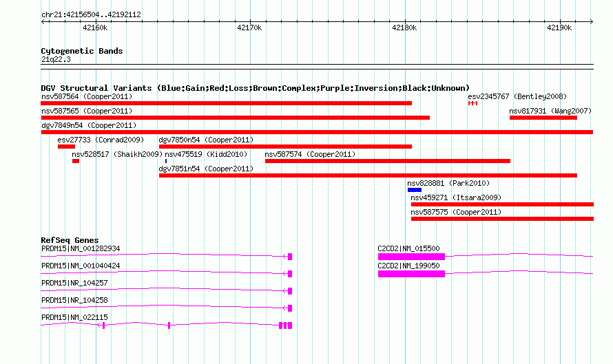The image size is (613, 364).
Task: Click the ruler's right arrow end
Action: [x=592, y=21]
